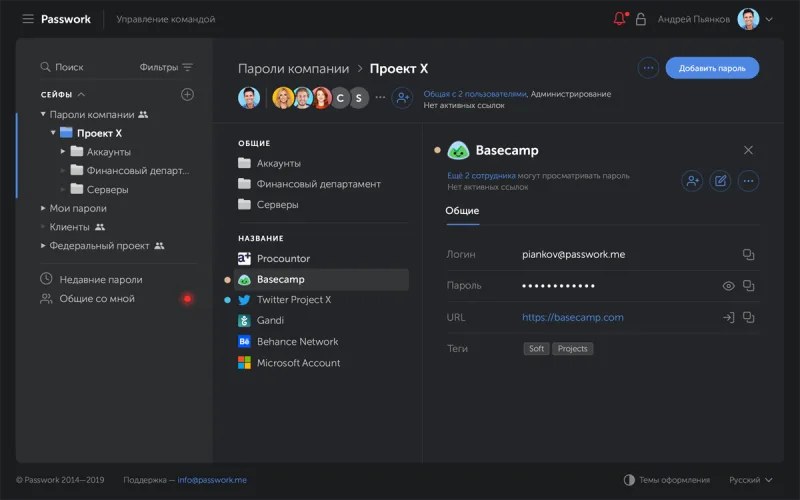Click the lock icon in header
Image resolution: width=800 pixels, height=500 pixels.
(x=641, y=19)
